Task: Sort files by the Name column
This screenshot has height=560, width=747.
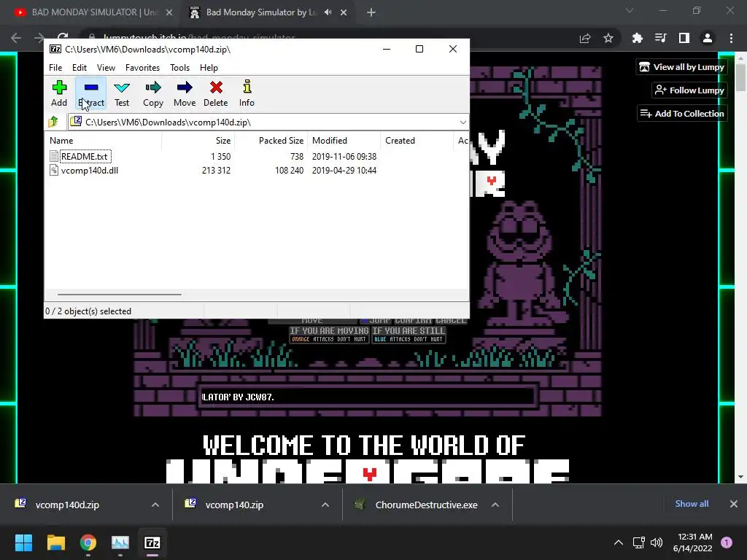Action: (104, 141)
